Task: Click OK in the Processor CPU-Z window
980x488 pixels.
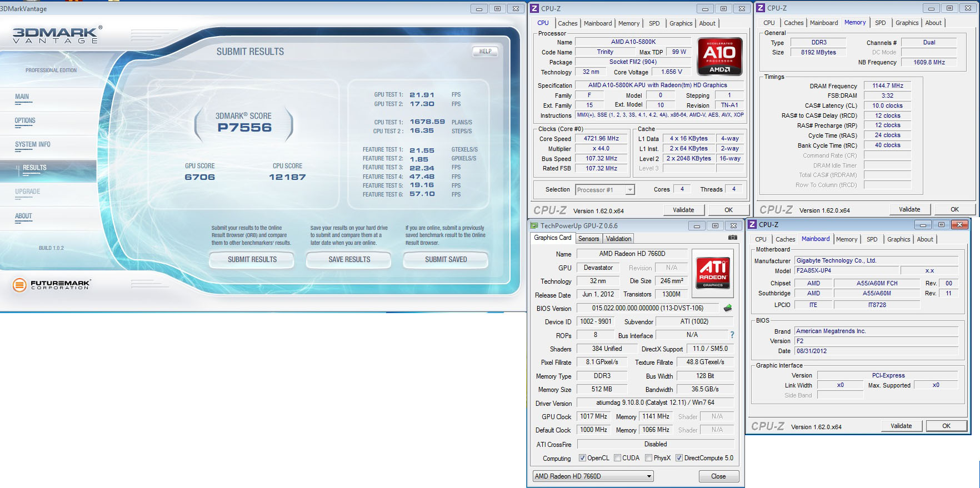Action: click(729, 210)
